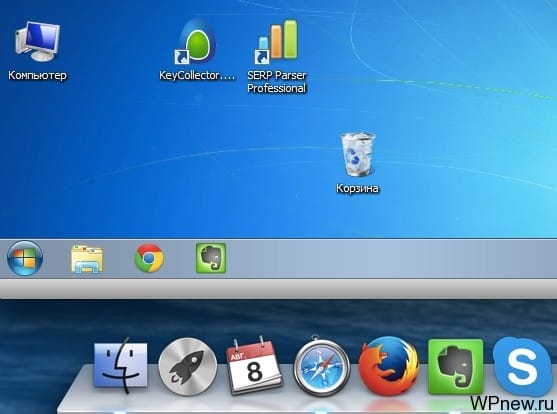Viewport: 557px width, 414px height.
Task: Open Finder in the macOS dock
Action: 121,365
